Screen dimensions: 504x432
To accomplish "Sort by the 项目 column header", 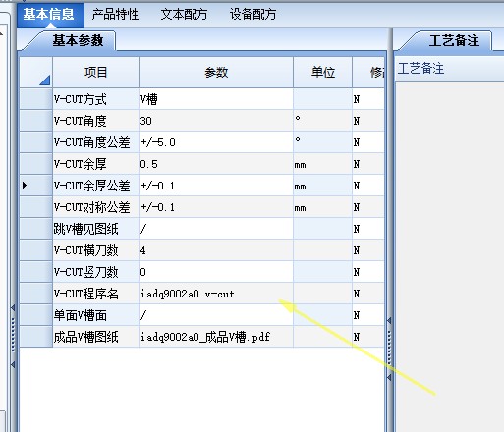I will (95, 72).
